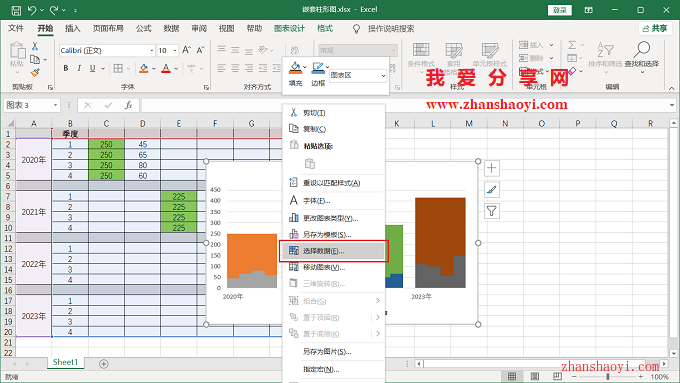Select cell C2 containing 250

(106, 144)
